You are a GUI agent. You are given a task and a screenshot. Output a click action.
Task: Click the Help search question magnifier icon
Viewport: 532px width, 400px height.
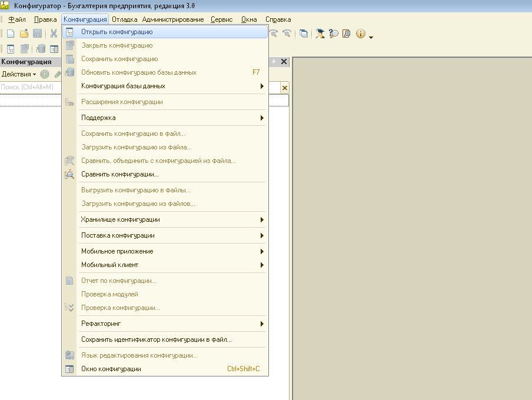pos(334,34)
